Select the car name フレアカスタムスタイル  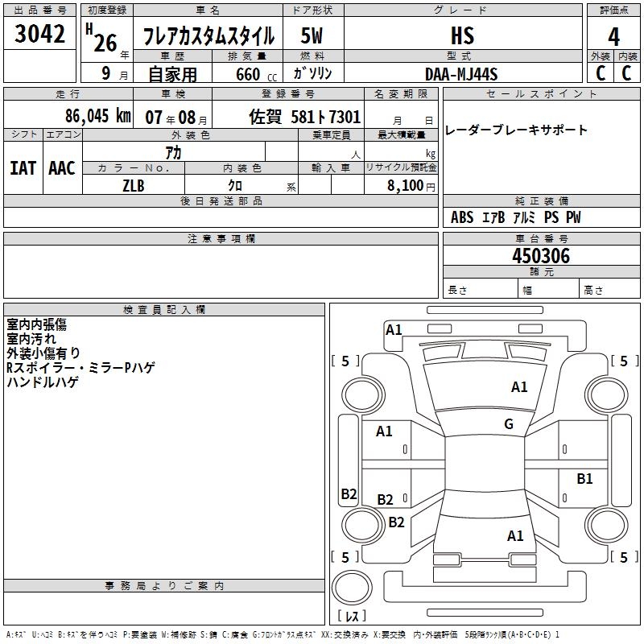208,35
